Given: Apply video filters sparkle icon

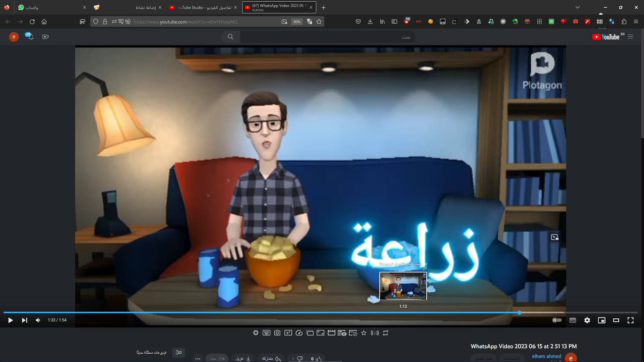Looking at the screenshot, I should pos(288,333).
